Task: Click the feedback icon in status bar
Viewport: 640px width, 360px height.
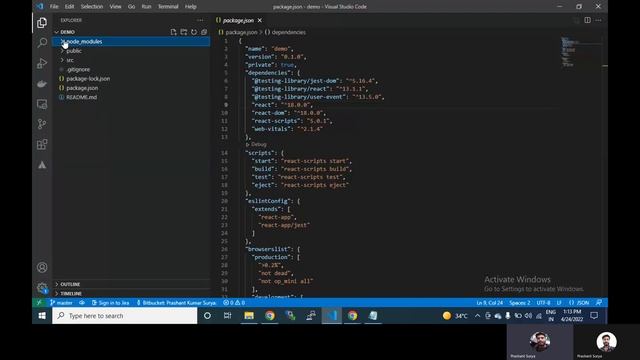Action: (x=599, y=302)
